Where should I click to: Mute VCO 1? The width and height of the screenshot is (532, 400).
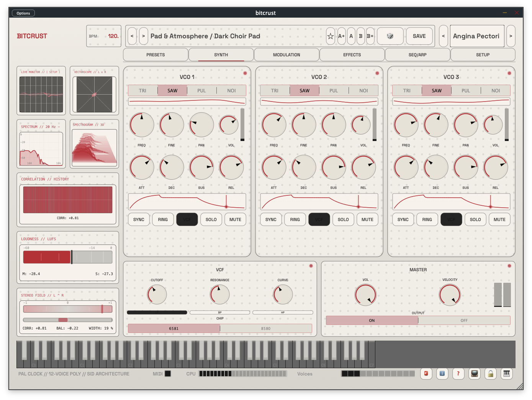[x=235, y=220]
